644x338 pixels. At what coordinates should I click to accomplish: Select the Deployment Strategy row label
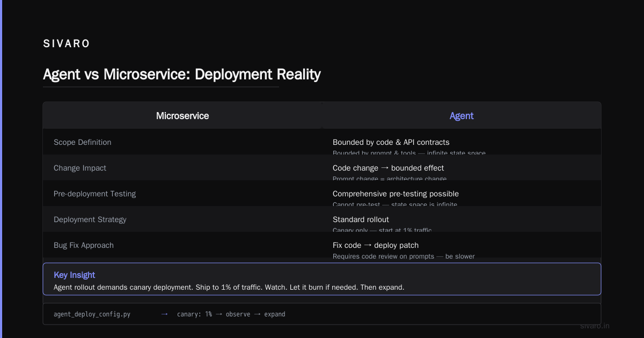[90, 219]
